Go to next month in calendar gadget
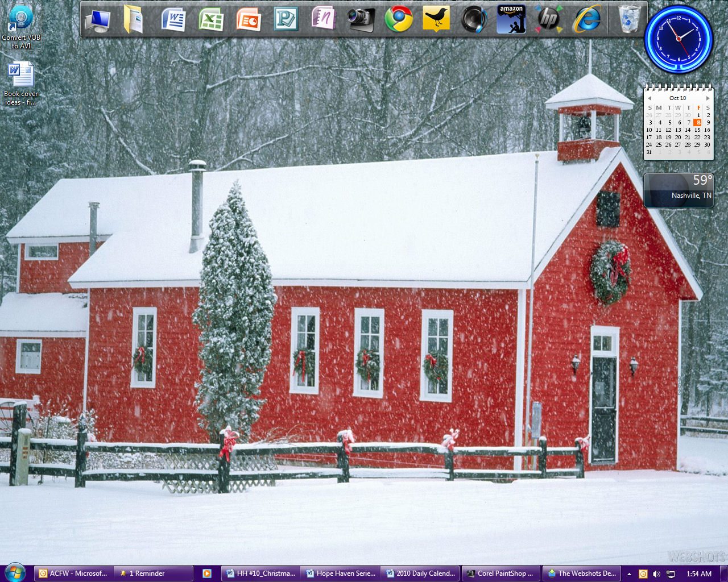The width and height of the screenshot is (728, 582). [708, 98]
